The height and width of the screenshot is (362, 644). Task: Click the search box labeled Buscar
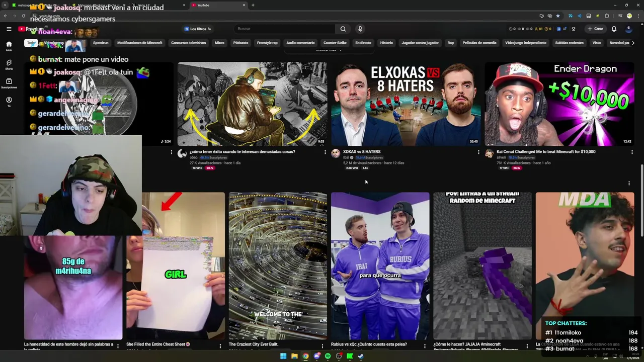[284, 29]
